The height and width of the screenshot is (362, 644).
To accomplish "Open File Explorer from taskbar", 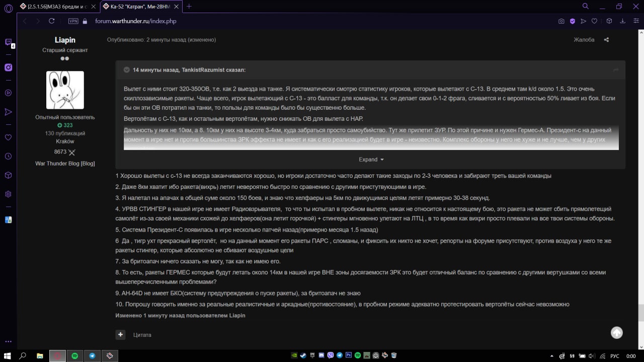I will [40, 355].
